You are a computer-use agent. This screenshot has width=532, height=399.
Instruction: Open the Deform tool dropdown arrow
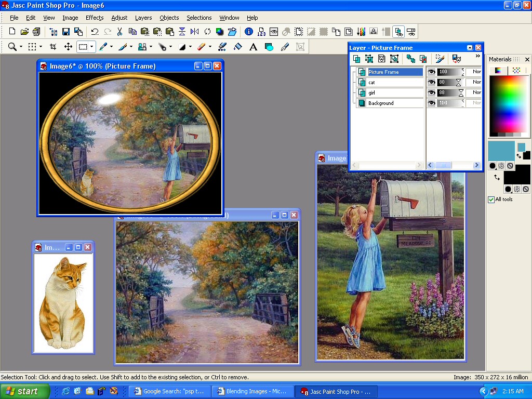(41, 46)
